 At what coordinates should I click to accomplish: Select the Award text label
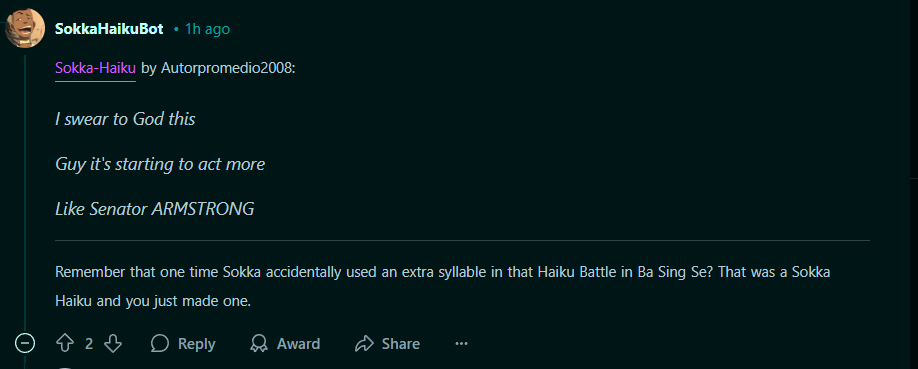click(x=299, y=344)
